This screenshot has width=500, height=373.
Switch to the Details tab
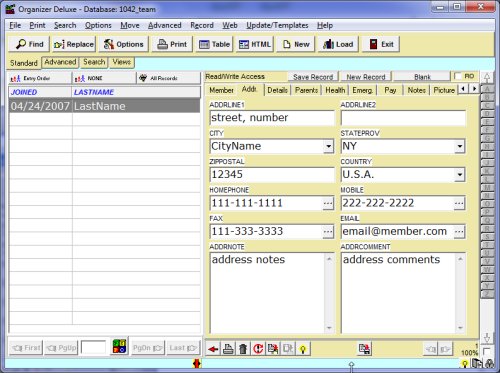(x=277, y=90)
